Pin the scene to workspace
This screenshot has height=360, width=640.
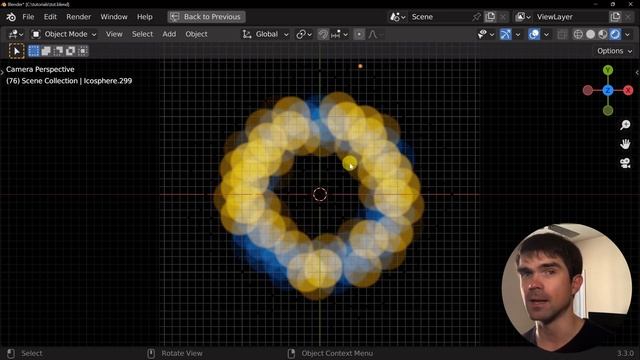pyautogui.click(x=476, y=17)
